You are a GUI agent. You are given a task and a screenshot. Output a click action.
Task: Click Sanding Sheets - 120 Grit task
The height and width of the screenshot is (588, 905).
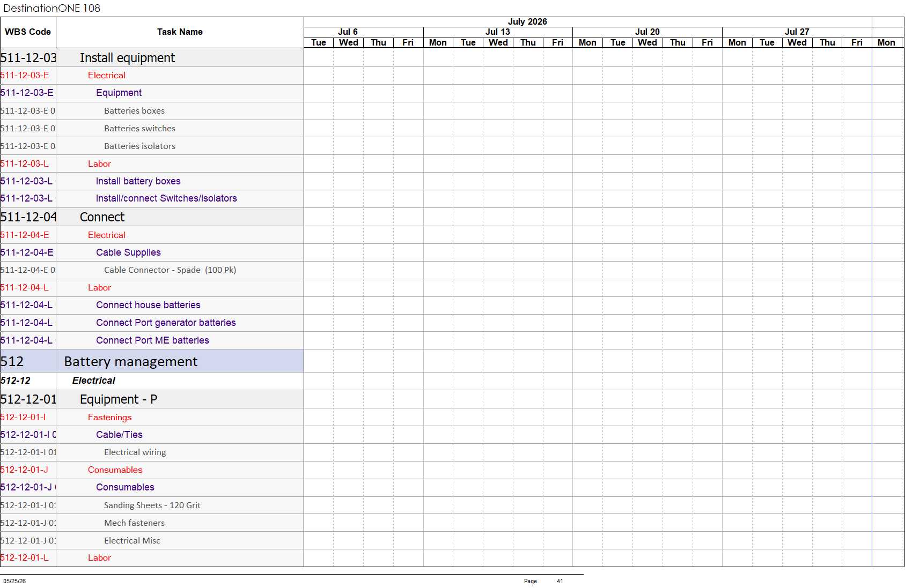pyautogui.click(x=152, y=505)
